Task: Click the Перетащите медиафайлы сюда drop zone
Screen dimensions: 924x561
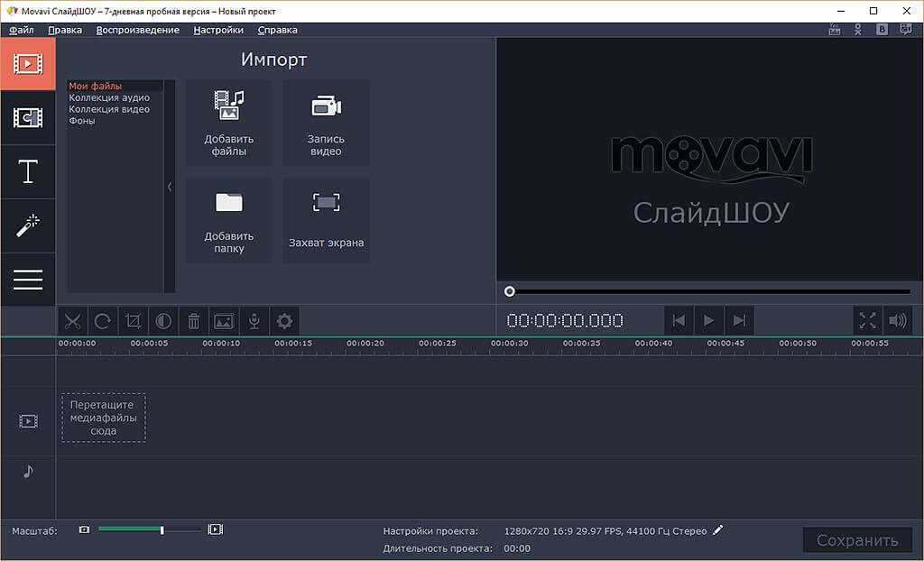Action: coord(104,418)
